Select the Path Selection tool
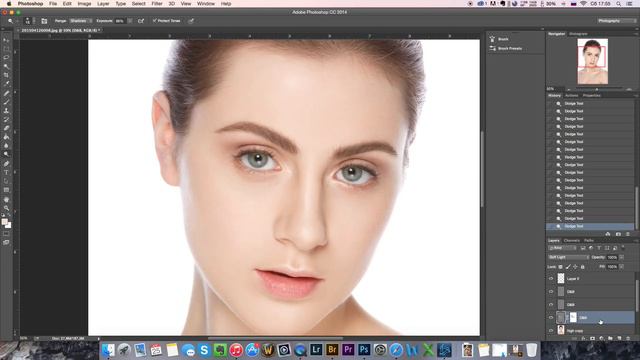640x360 pixels. coord(6,181)
